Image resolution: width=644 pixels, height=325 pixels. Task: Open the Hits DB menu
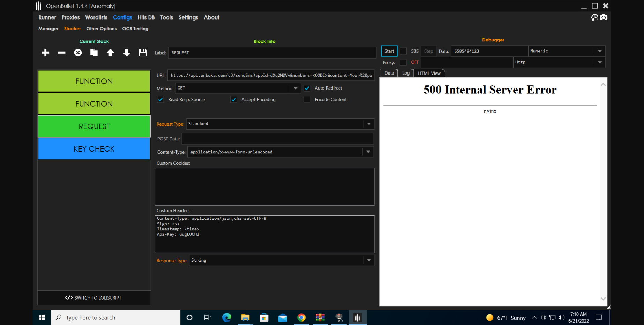coord(146,17)
